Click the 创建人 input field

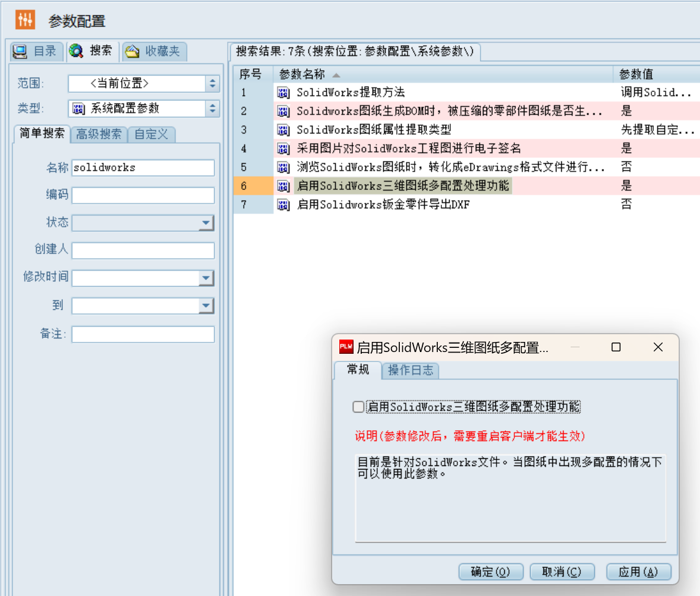[x=143, y=250]
